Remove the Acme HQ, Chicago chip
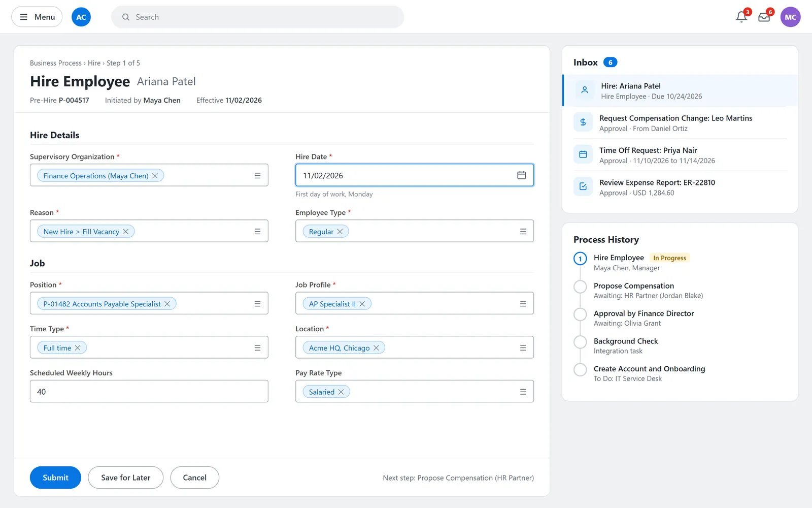The height and width of the screenshot is (508, 812). pos(376,348)
